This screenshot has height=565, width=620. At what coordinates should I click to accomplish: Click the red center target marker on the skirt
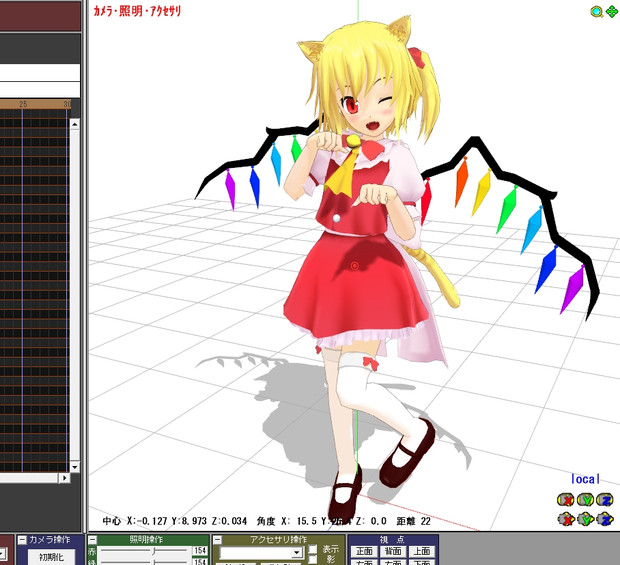coord(355,266)
